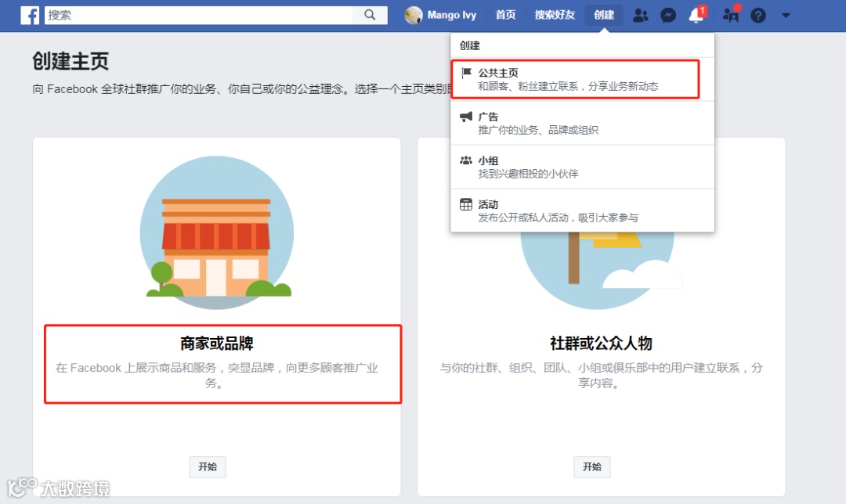Click the Facebook logo icon
The height and width of the screenshot is (504, 846).
point(30,15)
